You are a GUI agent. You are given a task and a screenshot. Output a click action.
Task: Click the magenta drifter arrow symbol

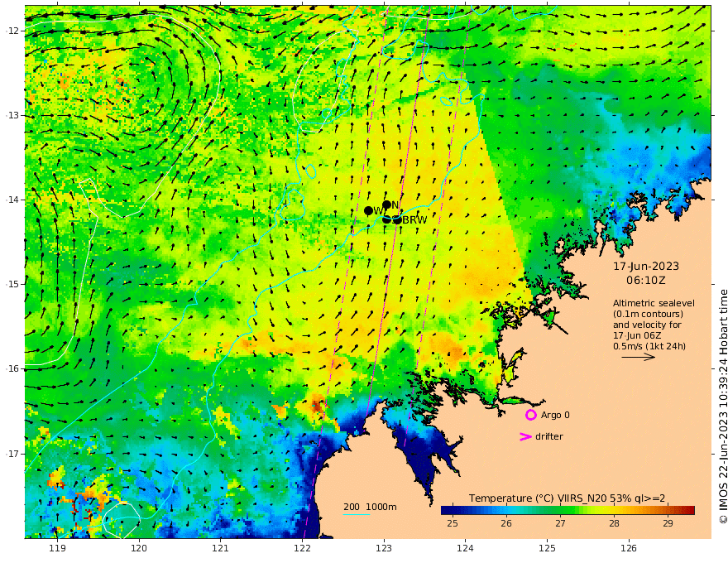(x=525, y=436)
